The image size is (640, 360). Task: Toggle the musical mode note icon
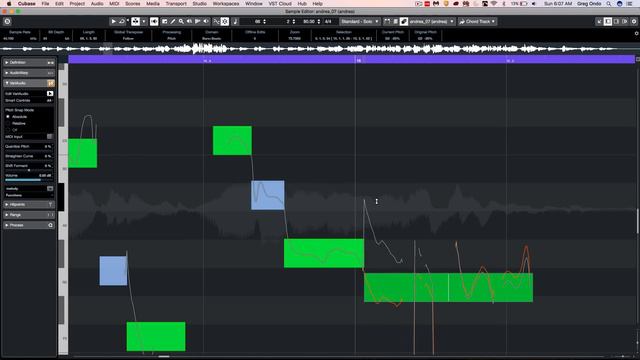(x=236, y=21)
